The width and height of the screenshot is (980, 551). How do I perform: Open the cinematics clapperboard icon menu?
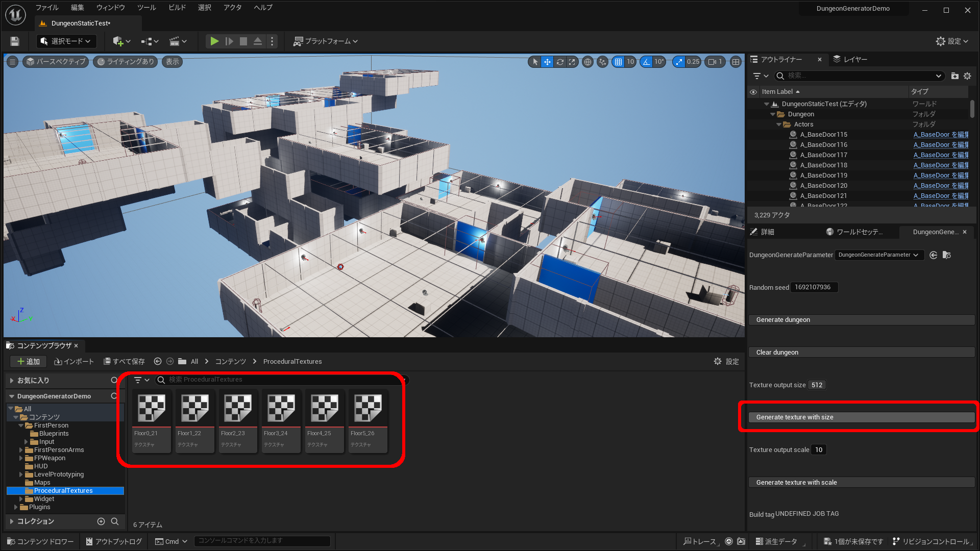point(178,41)
